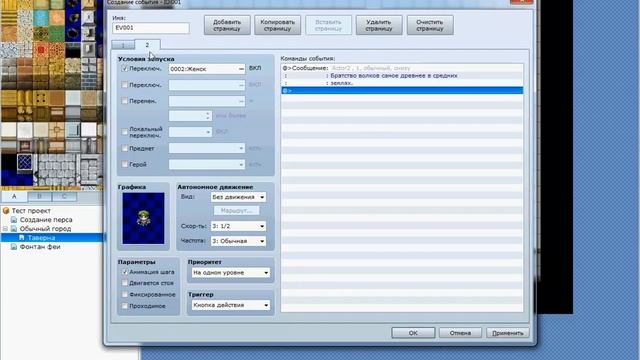640x360 pixels.
Task: Open the Триггер dropdown
Action: click(x=231, y=305)
